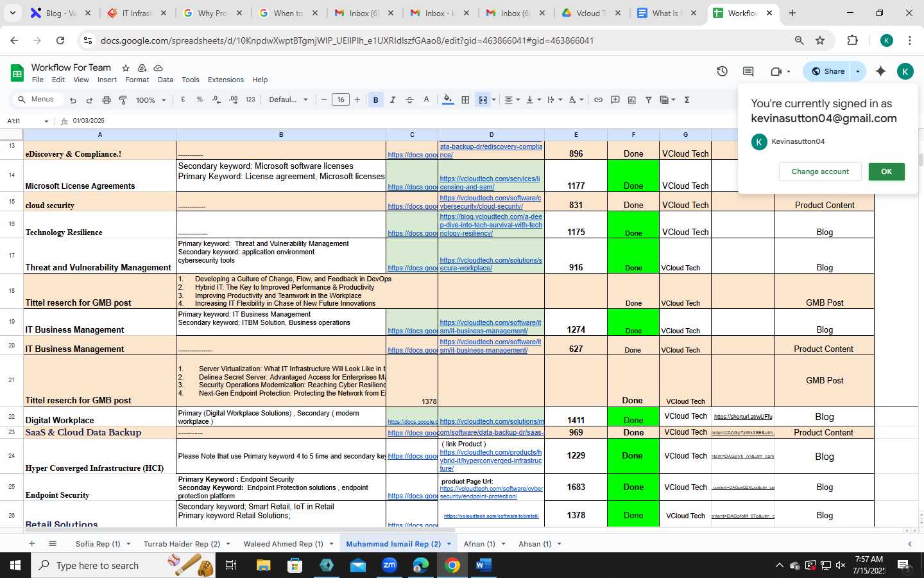
Task: Toggle Bold formatting
Action: [375, 100]
